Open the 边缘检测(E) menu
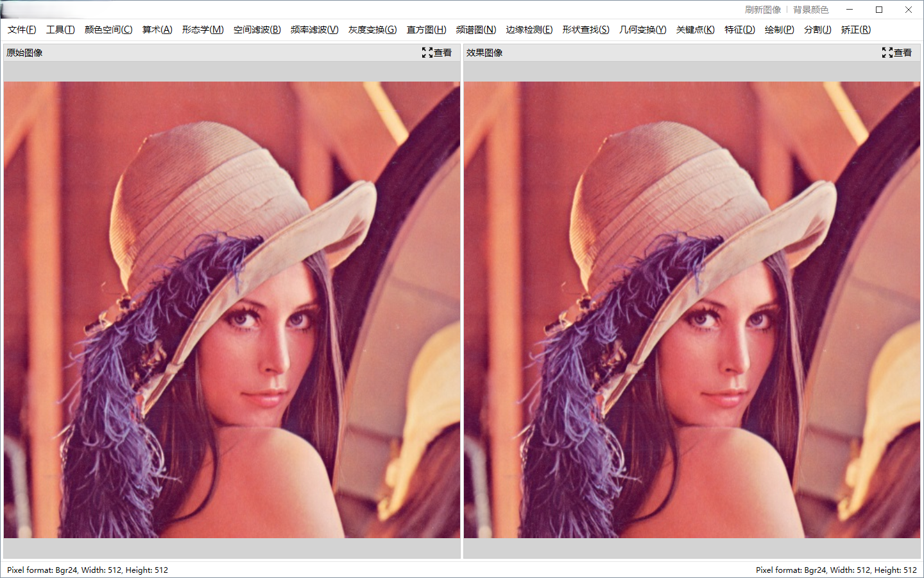This screenshot has width=924, height=578. point(529,30)
